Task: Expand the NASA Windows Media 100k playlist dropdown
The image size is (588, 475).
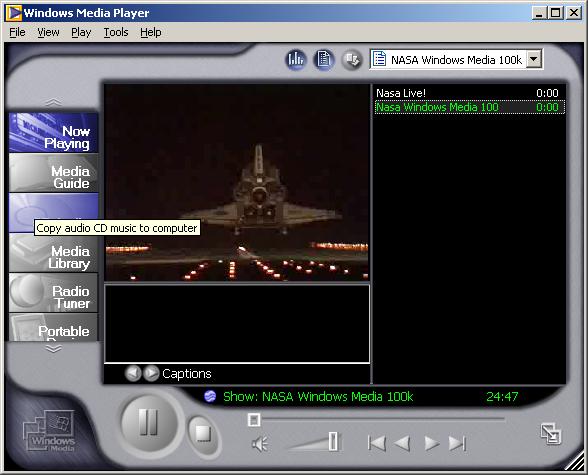Action: (x=534, y=59)
